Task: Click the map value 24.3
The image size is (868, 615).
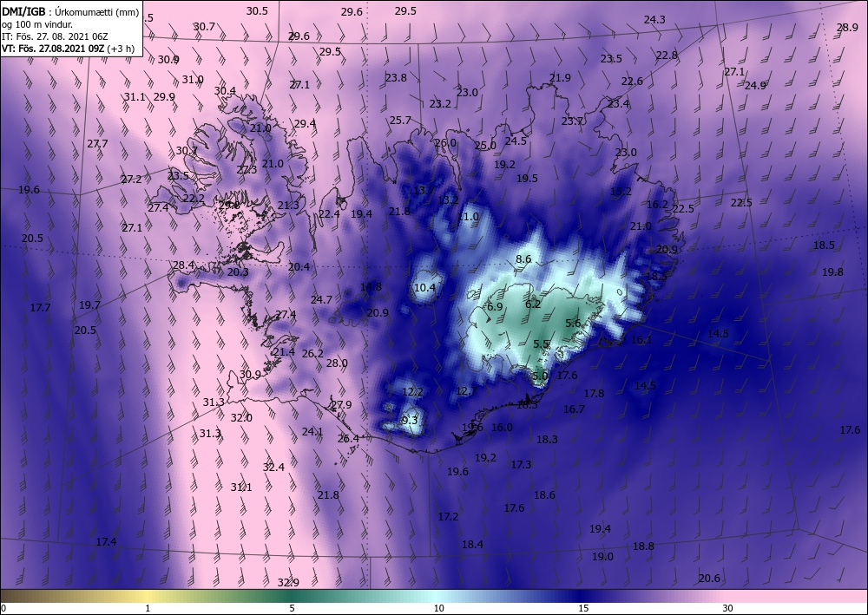Action: tap(654, 20)
